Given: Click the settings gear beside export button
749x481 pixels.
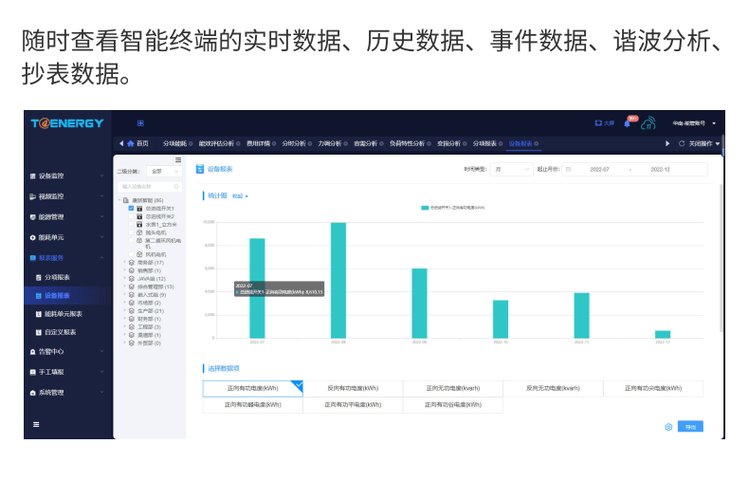Looking at the screenshot, I should [668, 427].
